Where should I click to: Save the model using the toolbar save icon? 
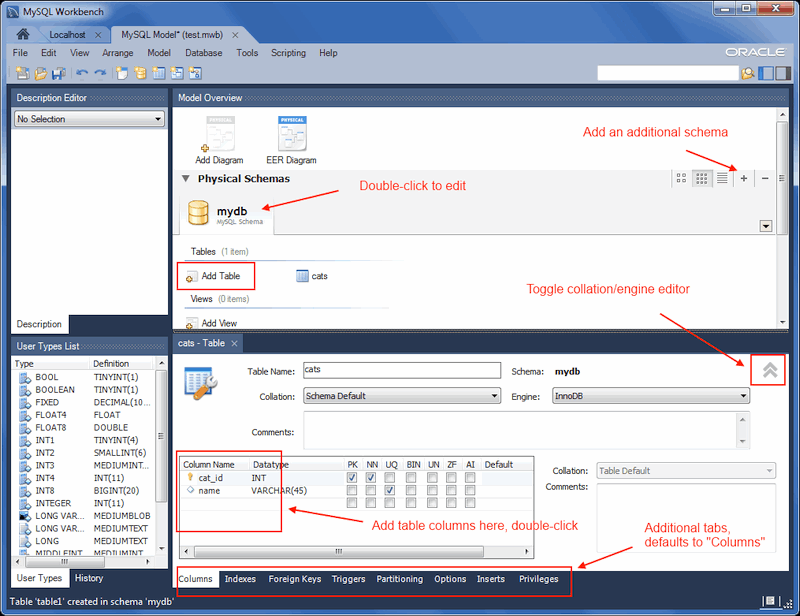tap(56, 73)
